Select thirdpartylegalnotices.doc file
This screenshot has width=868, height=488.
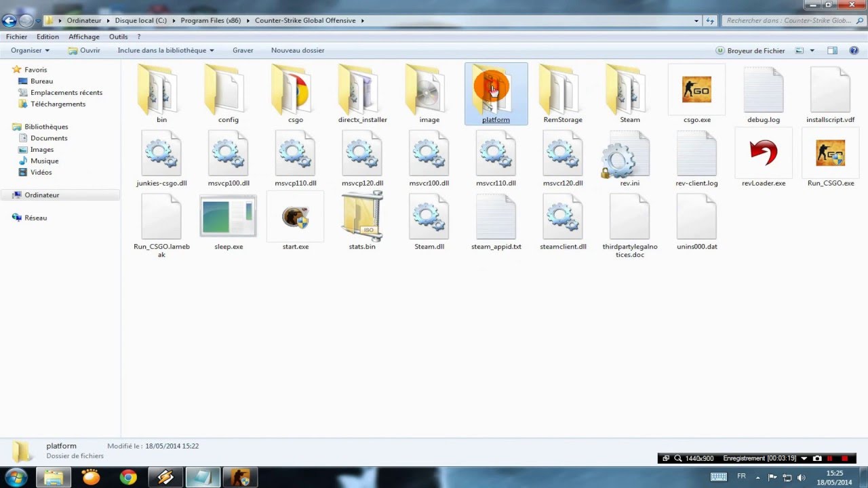tap(629, 226)
